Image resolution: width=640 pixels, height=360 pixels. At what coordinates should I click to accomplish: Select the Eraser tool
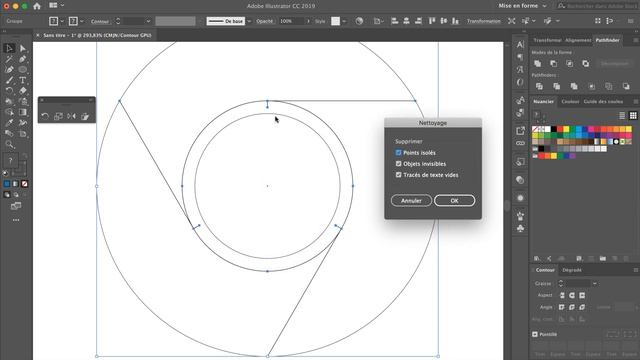[23, 91]
